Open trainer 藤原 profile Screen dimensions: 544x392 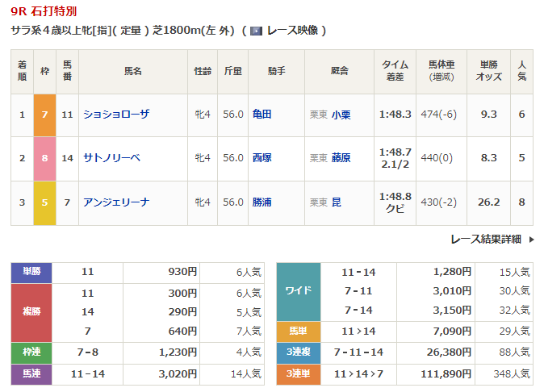[x=341, y=158]
